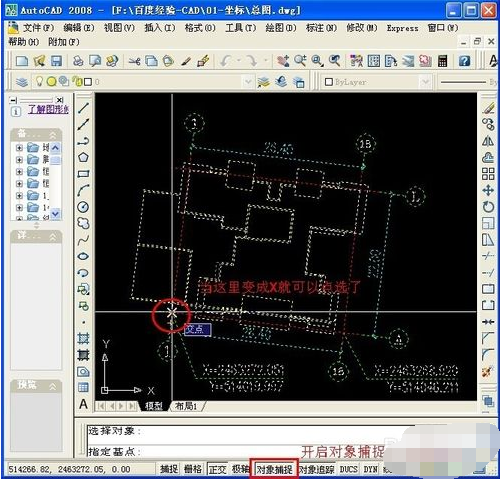Viewport: 500px width, 482px height.
Task: Select the Line tool in draw toolbar
Action: 83,108
